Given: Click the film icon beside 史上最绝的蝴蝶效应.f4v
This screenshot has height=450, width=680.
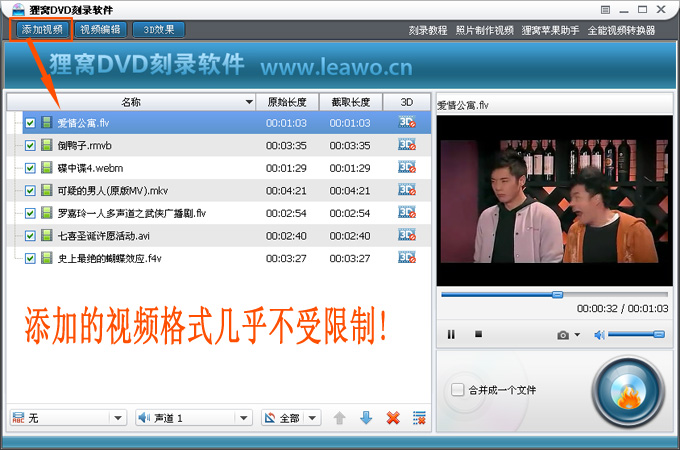Looking at the screenshot, I should (46, 258).
